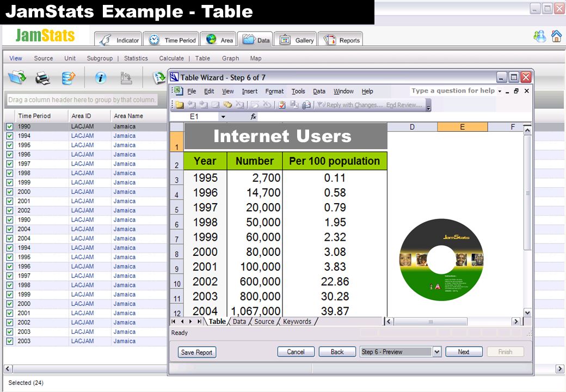The height and width of the screenshot is (392, 566).
Task: Click the Save Report button
Action: pyautogui.click(x=196, y=352)
